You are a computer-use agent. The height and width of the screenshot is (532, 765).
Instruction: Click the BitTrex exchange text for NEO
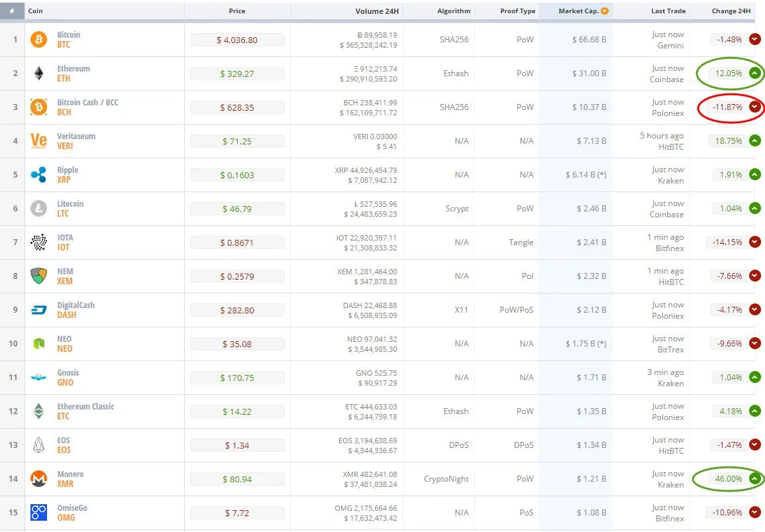point(671,349)
